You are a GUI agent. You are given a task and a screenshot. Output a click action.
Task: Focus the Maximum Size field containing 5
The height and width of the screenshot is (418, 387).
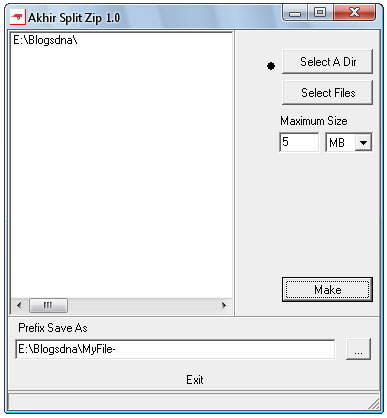click(x=299, y=142)
